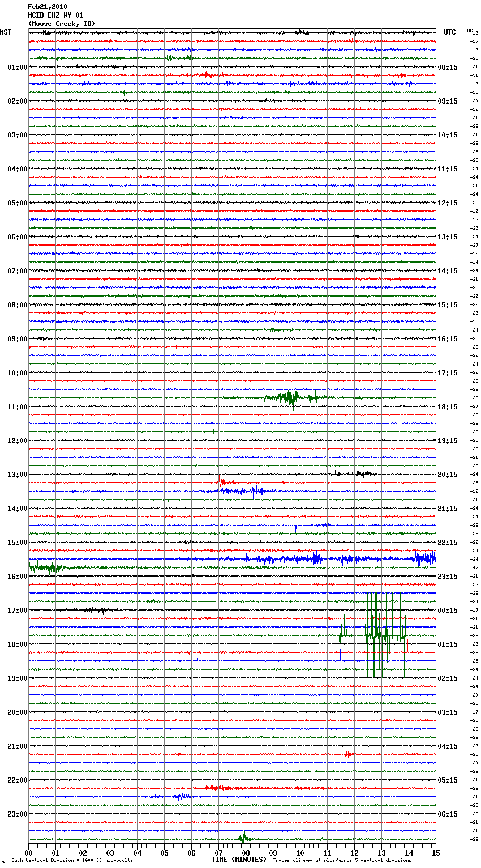Click the 08:15 UTC time label

(x=448, y=67)
